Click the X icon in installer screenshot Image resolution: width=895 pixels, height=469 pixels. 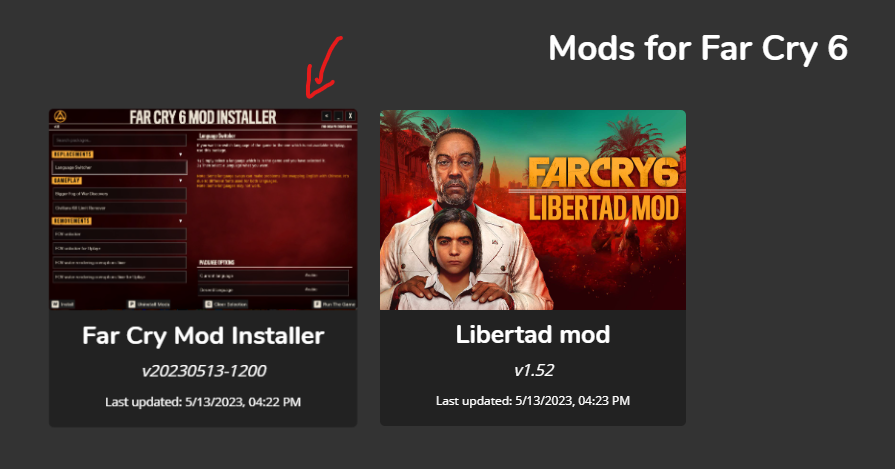point(350,116)
